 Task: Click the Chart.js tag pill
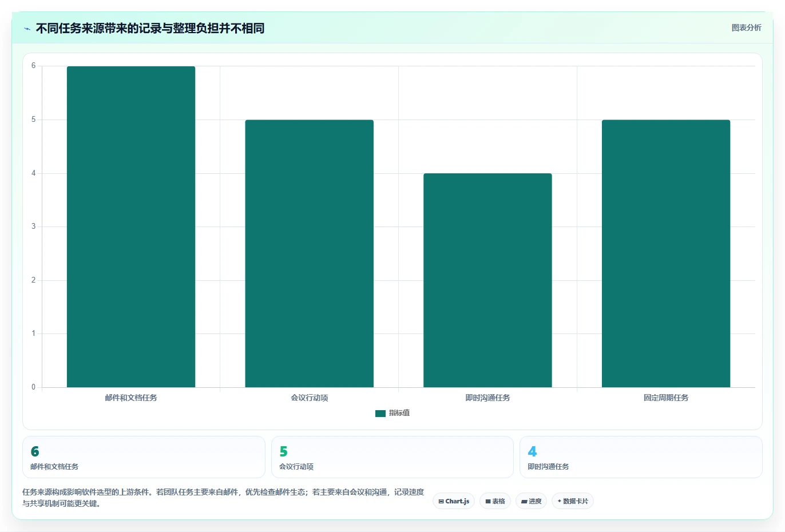pos(454,501)
